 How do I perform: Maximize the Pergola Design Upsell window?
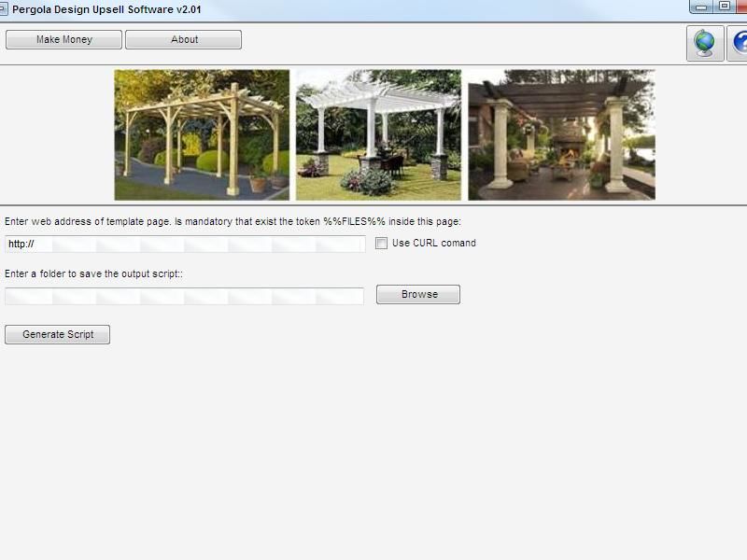(725, 7)
